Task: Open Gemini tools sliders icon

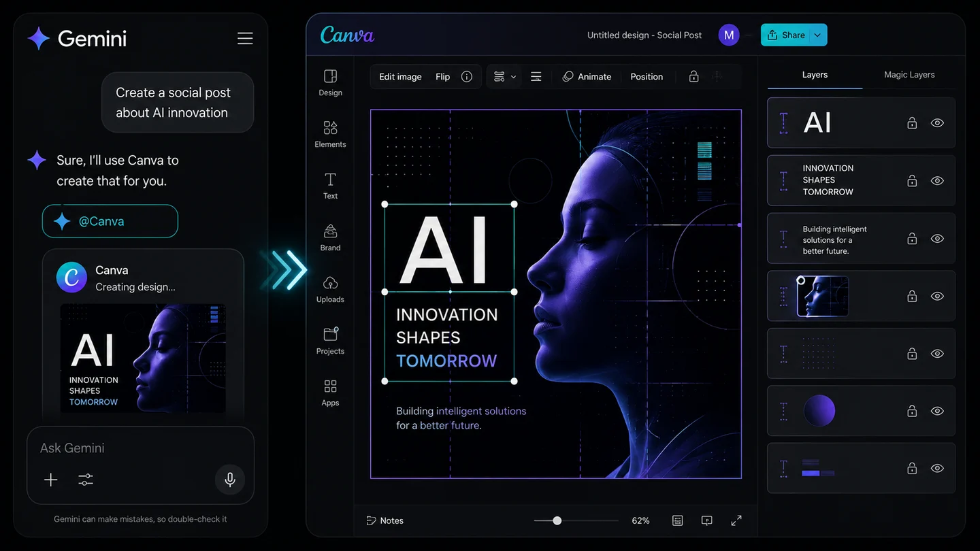Action: click(x=86, y=480)
